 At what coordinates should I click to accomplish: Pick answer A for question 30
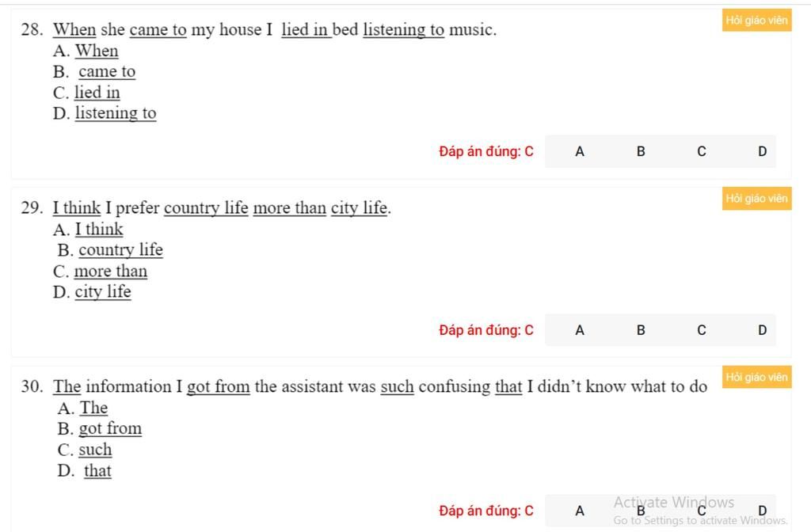(x=580, y=511)
